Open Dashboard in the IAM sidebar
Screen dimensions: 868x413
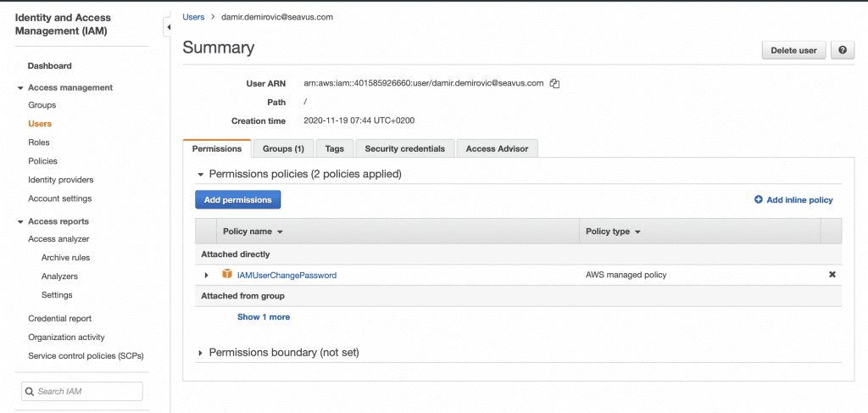pos(50,66)
